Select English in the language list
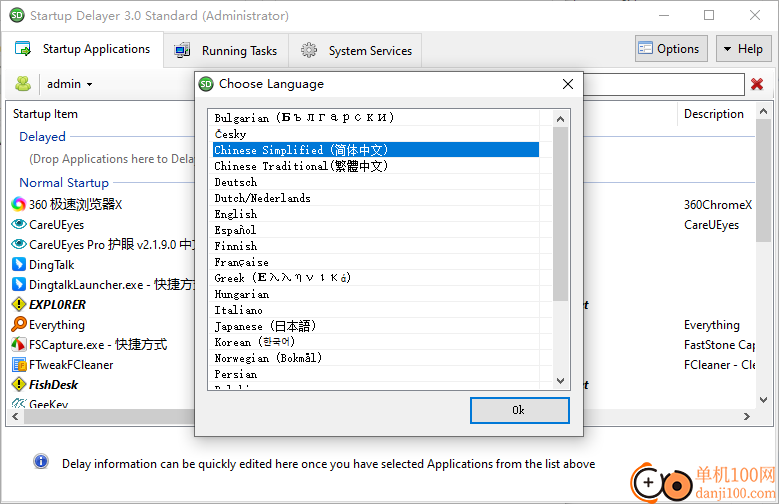The height and width of the screenshot is (504, 779). (376, 214)
